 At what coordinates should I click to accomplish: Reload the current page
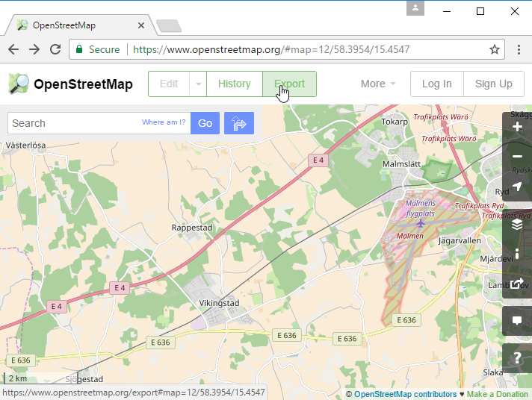coord(55,49)
